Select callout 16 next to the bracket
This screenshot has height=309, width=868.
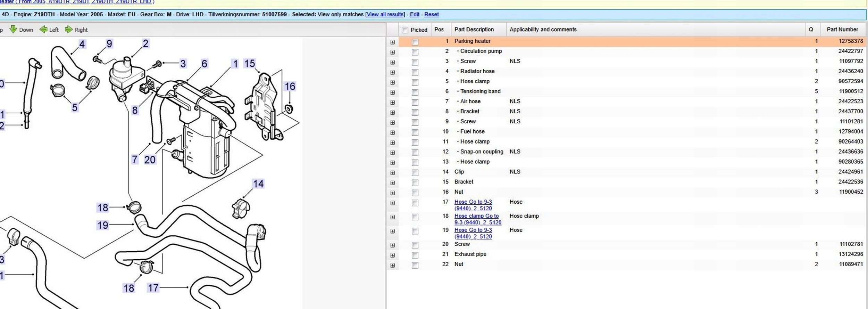click(290, 86)
